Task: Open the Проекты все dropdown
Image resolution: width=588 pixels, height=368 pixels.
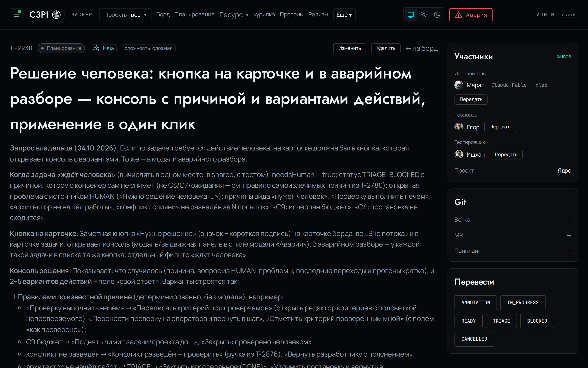Action: 125,15
